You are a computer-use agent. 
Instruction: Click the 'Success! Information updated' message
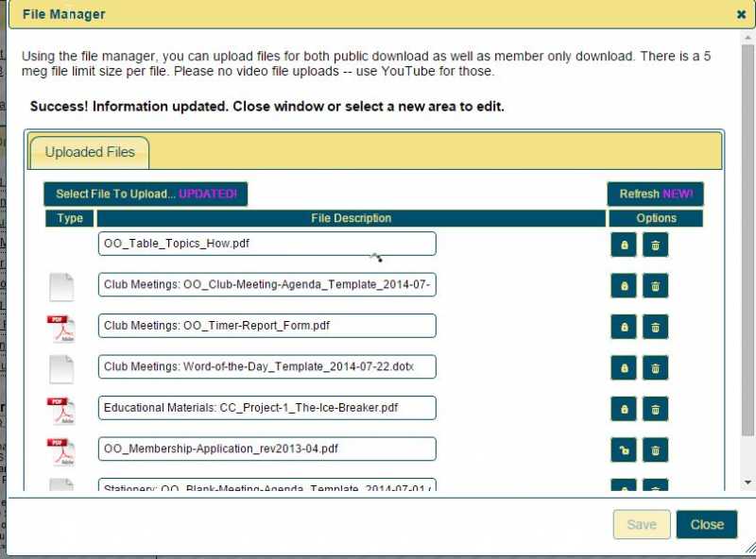(x=267, y=107)
